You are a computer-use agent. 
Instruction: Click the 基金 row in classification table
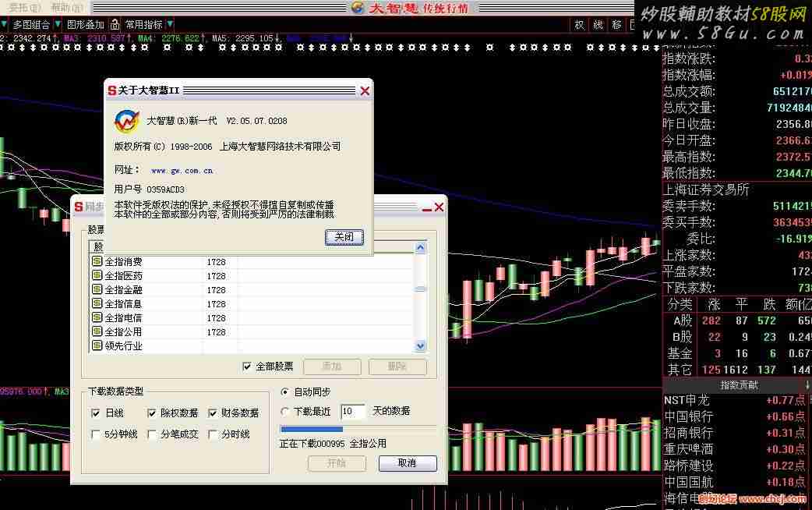click(x=737, y=353)
